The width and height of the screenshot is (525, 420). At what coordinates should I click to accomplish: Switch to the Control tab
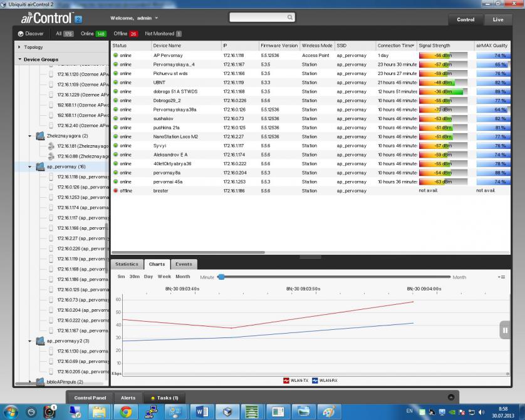(465, 20)
